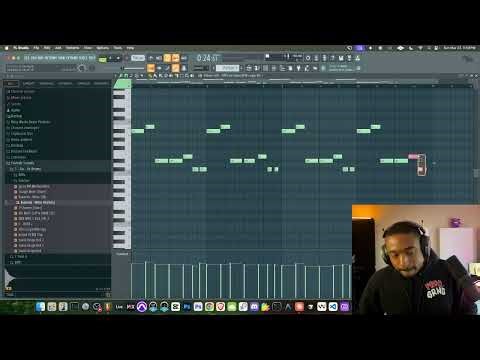Open the Options menu
480x360 pixels.
click(x=103, y=48)
